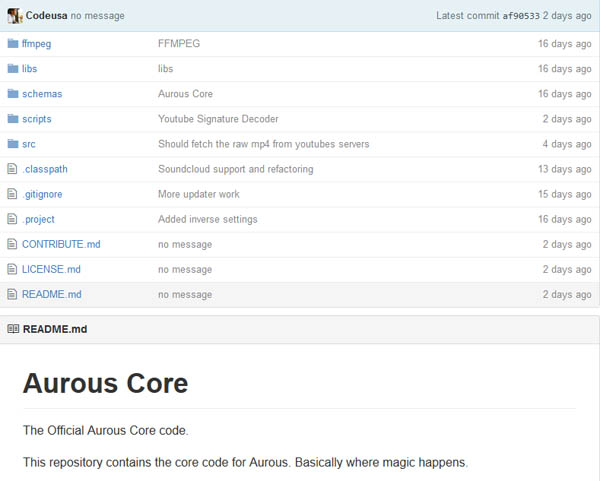Click the scripts folder icon
The height and width of the screenshot is (481, 600).
point(13,119)
